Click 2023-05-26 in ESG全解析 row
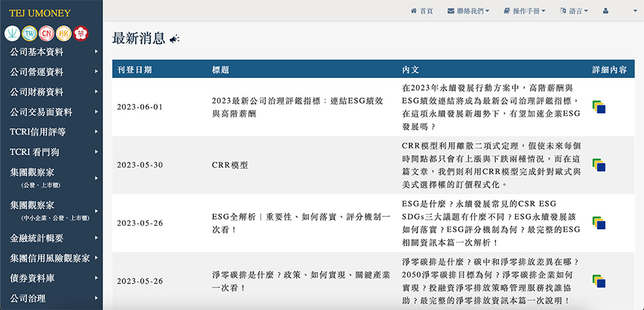Screen dimensions: 644x310 click(x=140, y=223)
